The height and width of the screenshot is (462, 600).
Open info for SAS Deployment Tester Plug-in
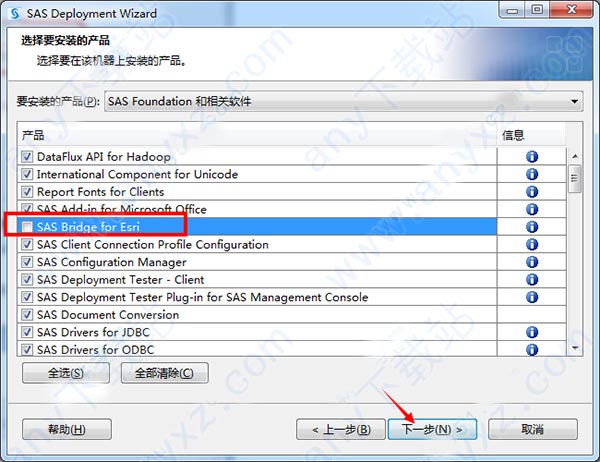(x=532, y=297)
